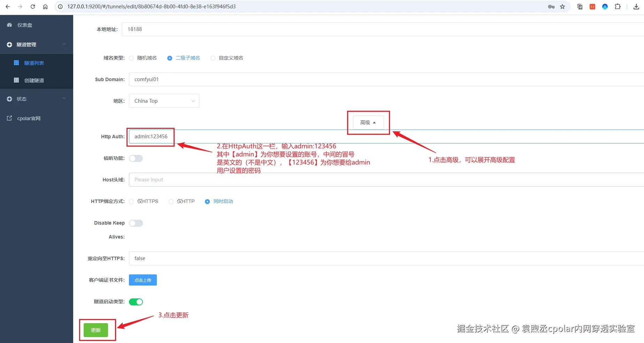Open the browser extensions puzzle icon
Image resolution: width=644 pixels, height=343 pixels.
(x=618, y=7)
